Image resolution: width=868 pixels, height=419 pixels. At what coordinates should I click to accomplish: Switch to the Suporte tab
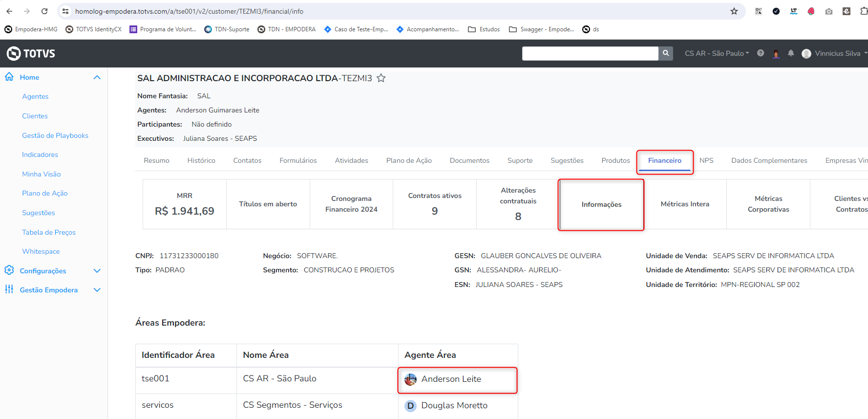pyautogui.click(x=520, y=160)
